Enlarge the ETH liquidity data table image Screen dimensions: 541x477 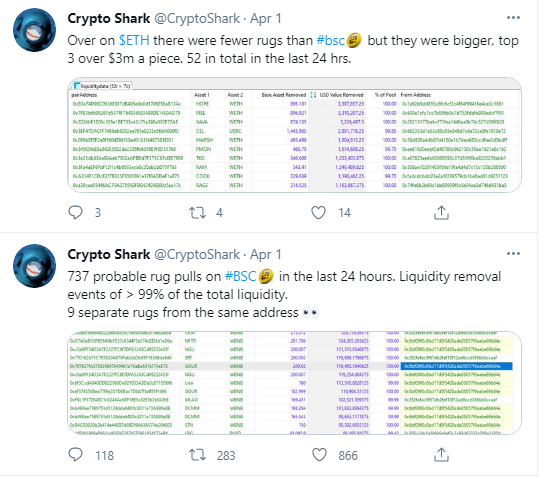click(294, 135)
